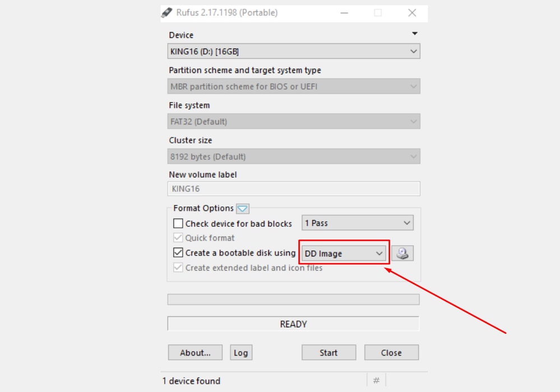Click the Start button
Screen dimensions: 560x392
pos(328,352)
